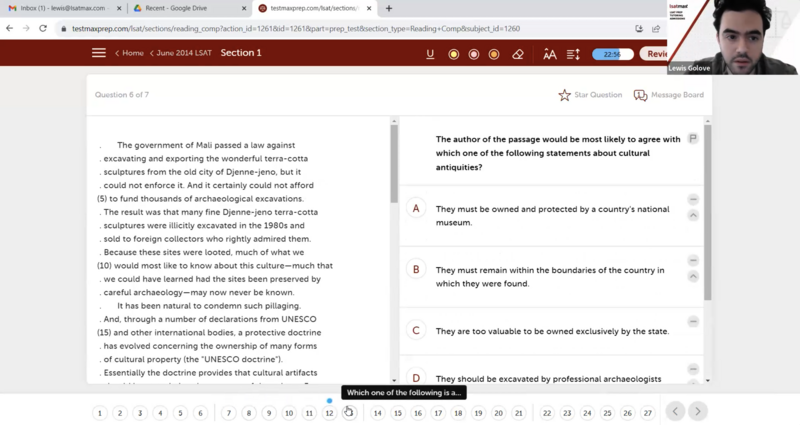Open the hamburger menu

[99, 53]
